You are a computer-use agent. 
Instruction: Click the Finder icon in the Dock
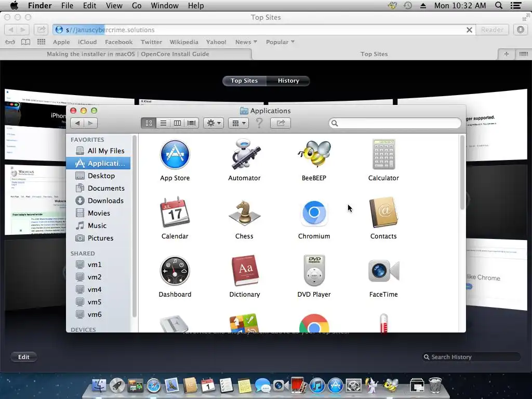coord(99,386)
